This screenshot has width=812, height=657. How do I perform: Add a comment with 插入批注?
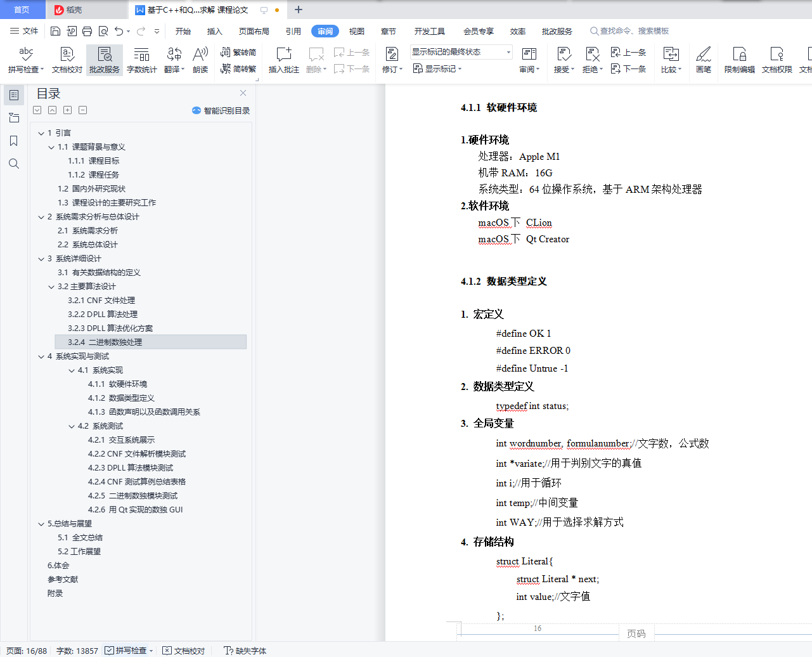click(284, 60)
